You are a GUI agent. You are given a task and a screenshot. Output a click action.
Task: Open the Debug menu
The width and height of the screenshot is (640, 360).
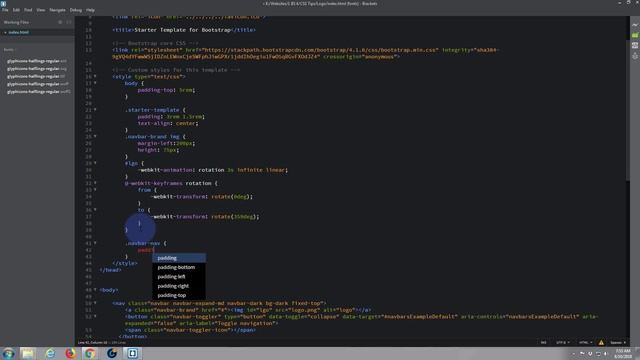[x=76, y=10]
